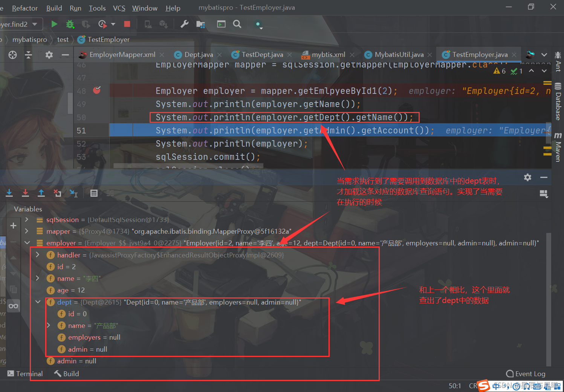
Task: Click the test breadcrumb
Action: click(x=63, y=40)
